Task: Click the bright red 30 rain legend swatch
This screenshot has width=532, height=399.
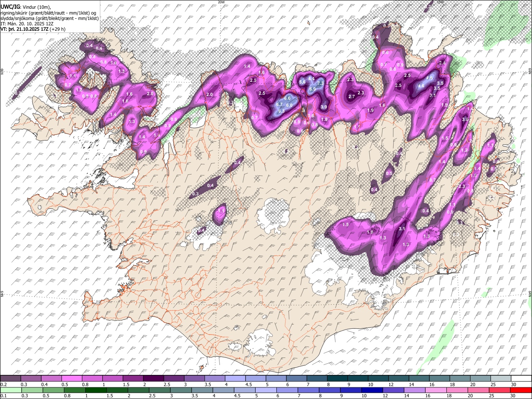Action: tap(521, 390)
